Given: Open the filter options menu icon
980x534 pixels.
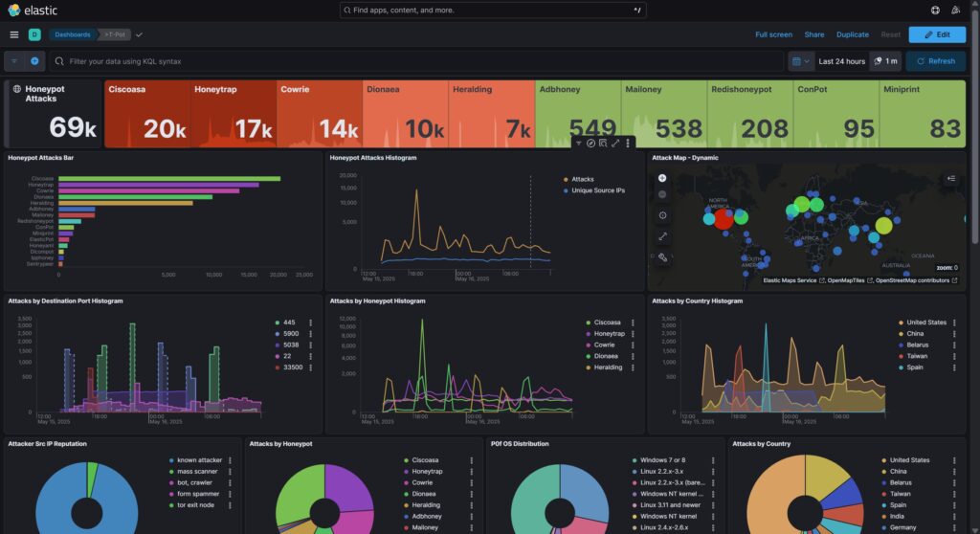Looking at the screenshot, I should tap(13, 61).
